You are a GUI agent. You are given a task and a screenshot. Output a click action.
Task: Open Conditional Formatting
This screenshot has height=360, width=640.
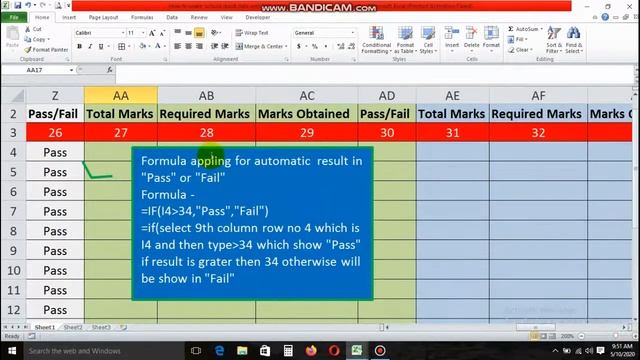click(376, 40)
